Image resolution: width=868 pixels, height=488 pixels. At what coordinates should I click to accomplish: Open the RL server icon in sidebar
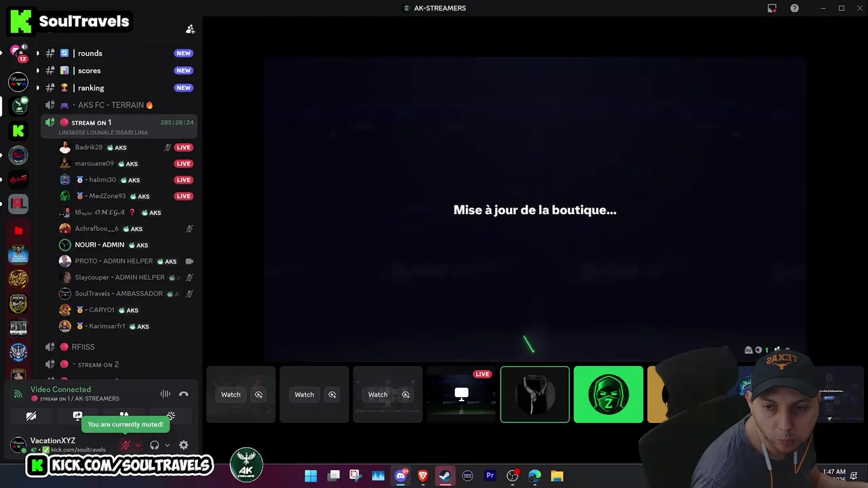click(x=18, y=203)
